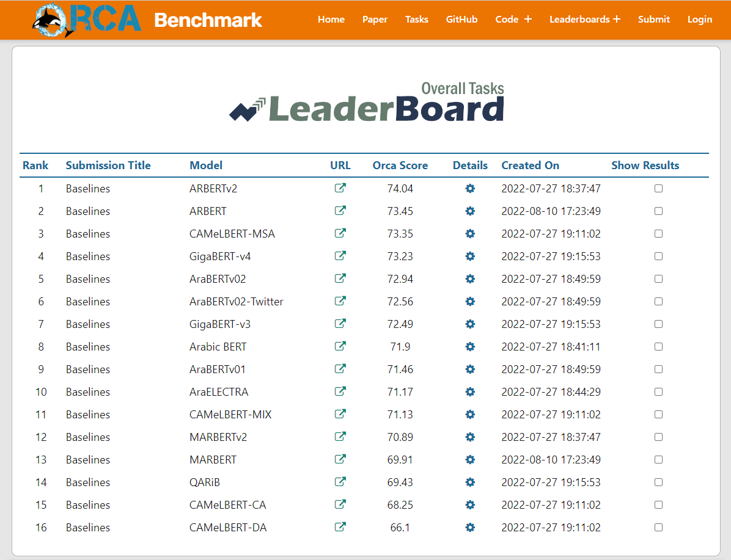Open the GigaBERT-v3 URL link icon
The image size is (731, 560).
pos(340,324)
